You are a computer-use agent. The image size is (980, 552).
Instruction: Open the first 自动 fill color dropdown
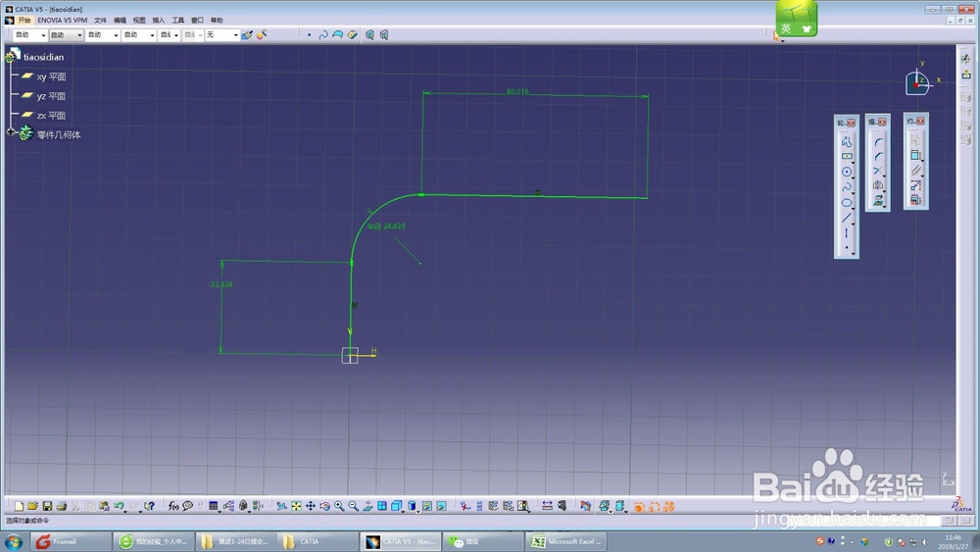(x=30, y=35)
